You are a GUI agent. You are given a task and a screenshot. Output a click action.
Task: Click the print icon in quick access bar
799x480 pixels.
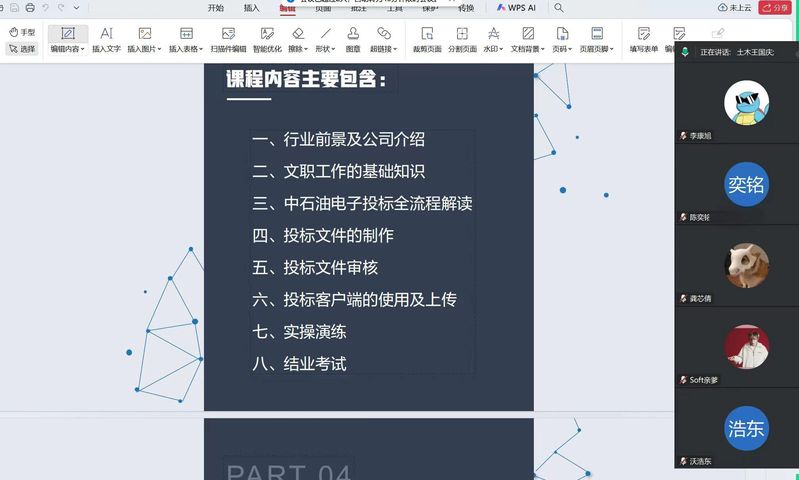click(30, 7)
